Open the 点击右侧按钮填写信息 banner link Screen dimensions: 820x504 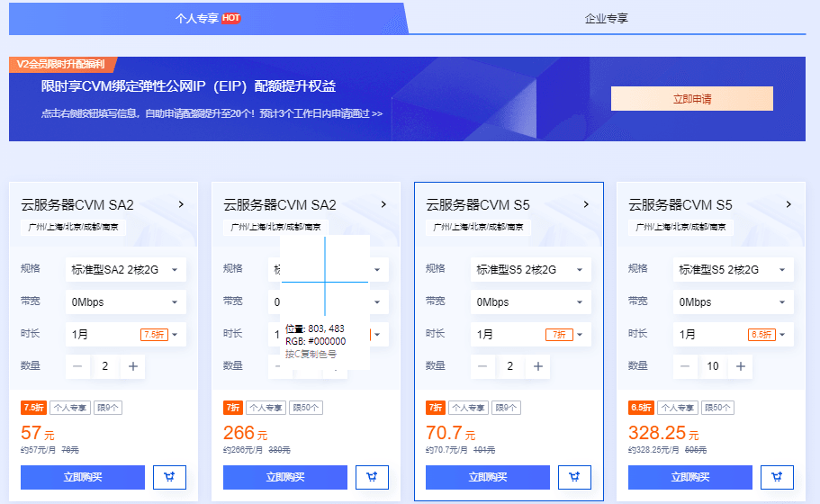tap(212, 113)
